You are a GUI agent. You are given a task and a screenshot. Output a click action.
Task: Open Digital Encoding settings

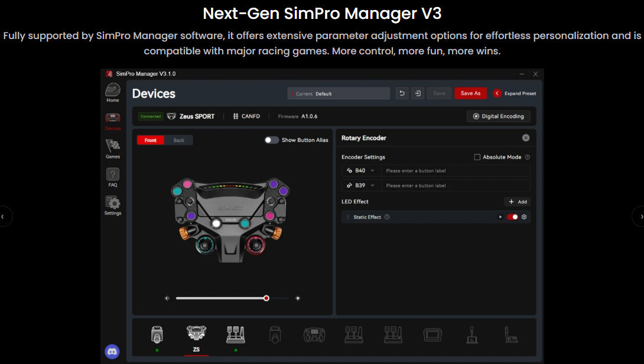pyautogui.click(x=498, y=116)
